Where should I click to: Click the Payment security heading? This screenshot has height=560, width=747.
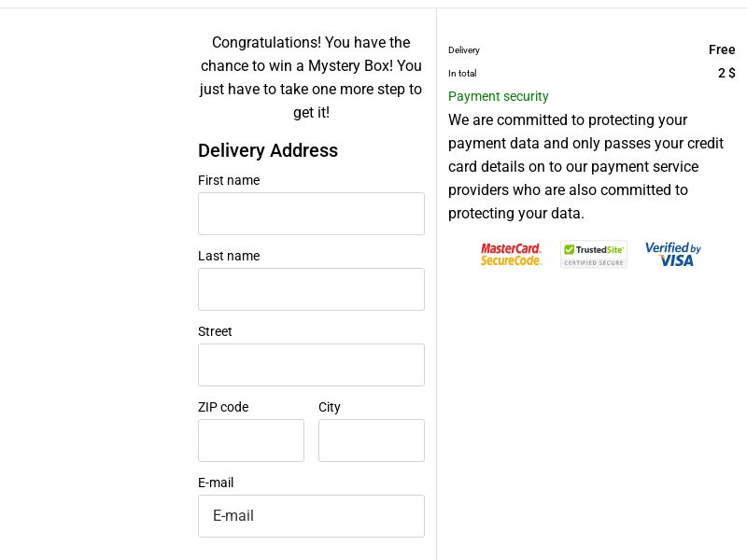click(499, 97)
